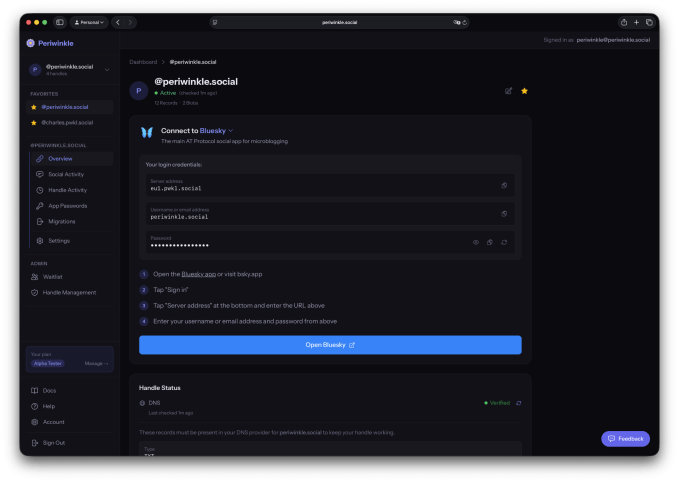This screenshot has height=482, width=679.
Task: Show the hidden password with the eye icon
Action: [476, 242]
